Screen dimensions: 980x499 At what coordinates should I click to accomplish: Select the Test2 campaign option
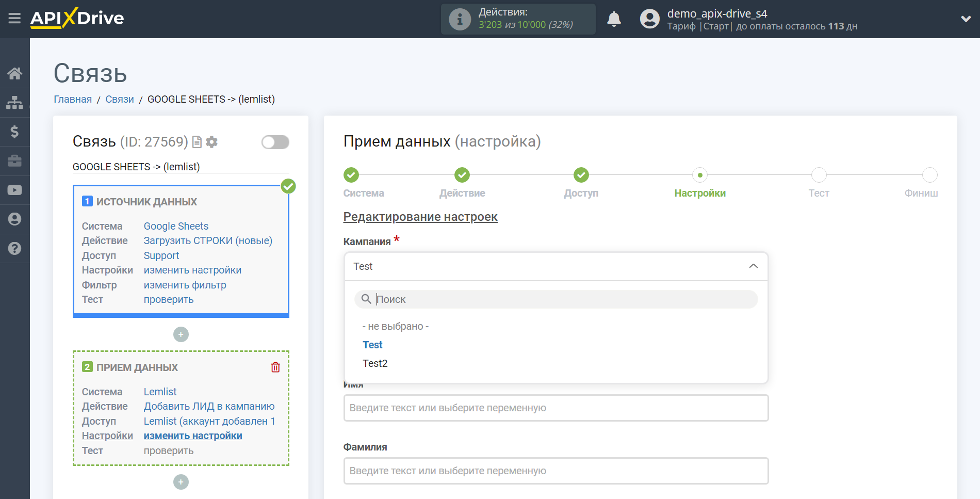point(375,363)
